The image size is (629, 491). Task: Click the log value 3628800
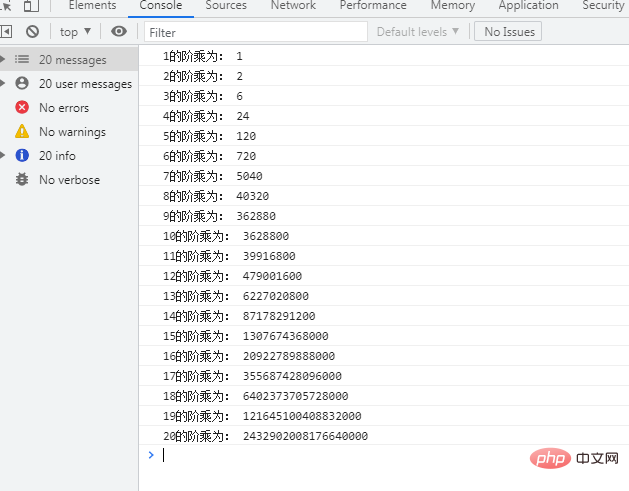(266, 236)
